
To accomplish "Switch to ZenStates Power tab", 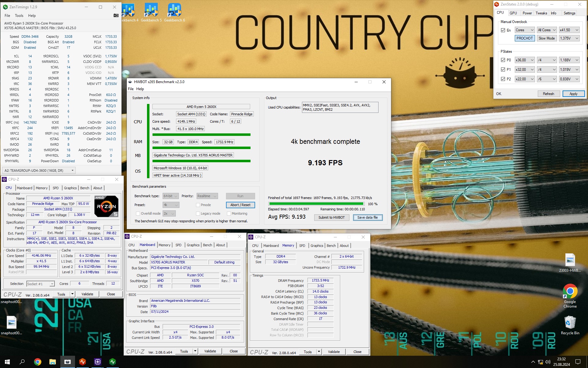I will pos(527,13).
